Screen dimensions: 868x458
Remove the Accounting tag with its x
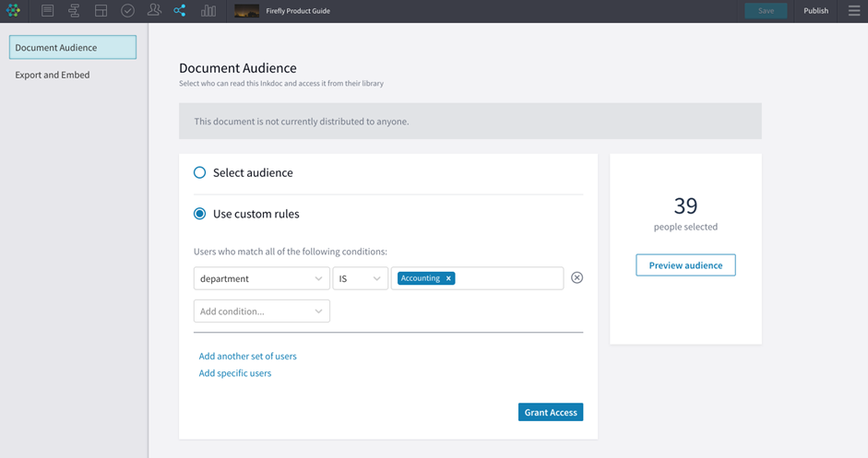[448, 278]
